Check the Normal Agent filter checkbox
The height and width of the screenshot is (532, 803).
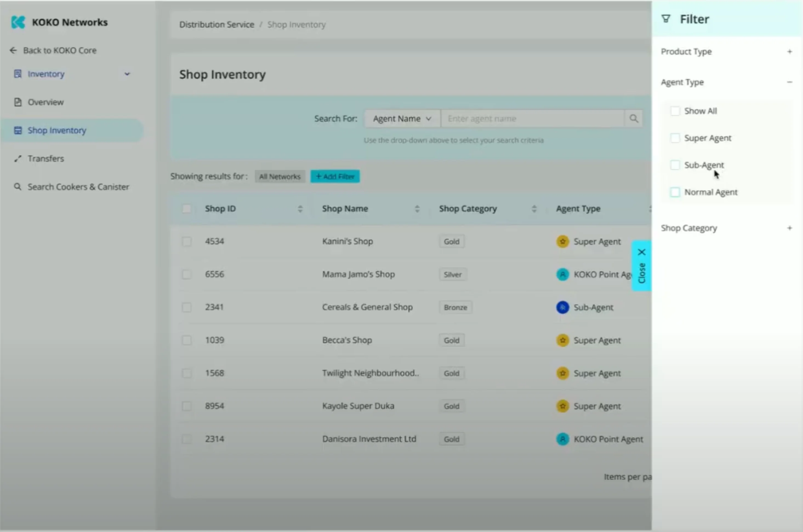pos(675,192)
